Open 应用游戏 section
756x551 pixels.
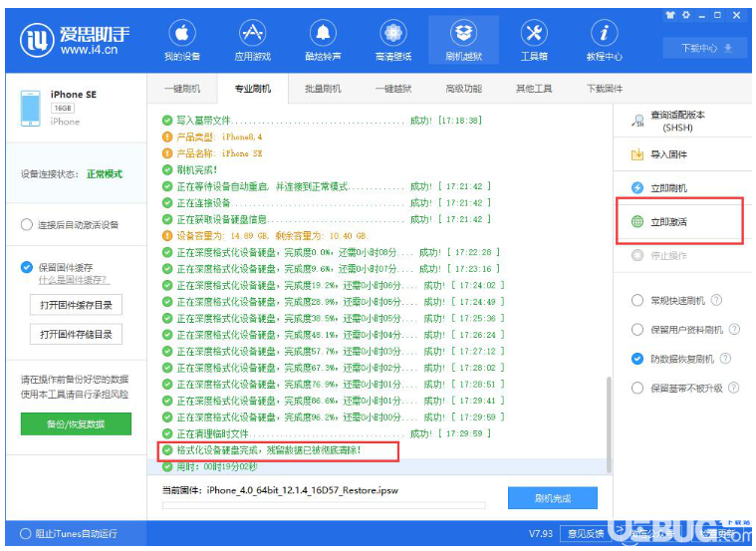coord(253,41)
